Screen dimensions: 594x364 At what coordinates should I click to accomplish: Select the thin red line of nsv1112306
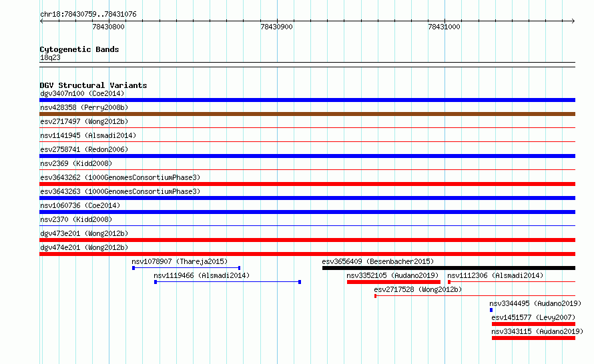pos(511,282)
